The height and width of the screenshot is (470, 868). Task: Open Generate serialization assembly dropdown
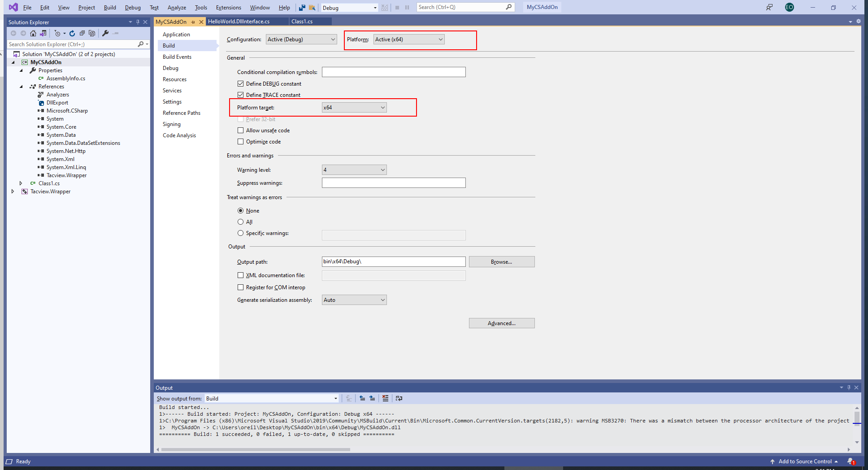point(354,300)
